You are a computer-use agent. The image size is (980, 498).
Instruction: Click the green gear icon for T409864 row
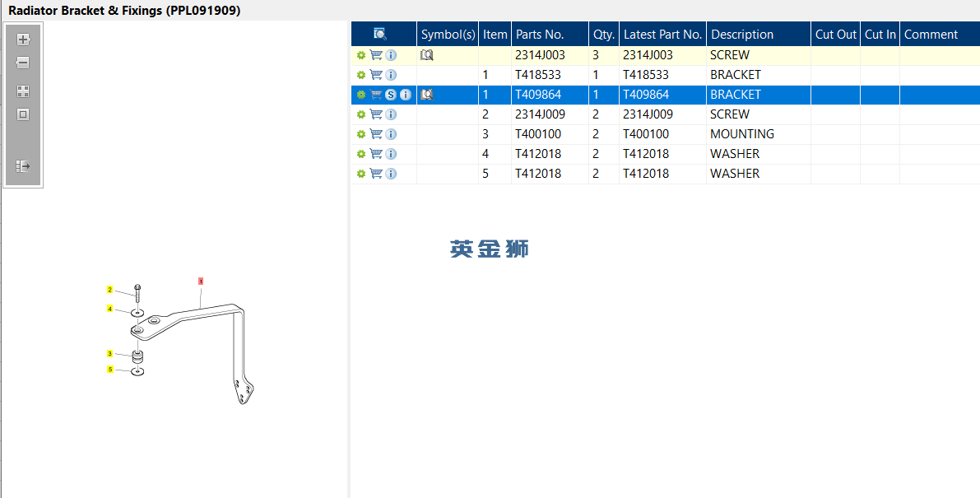click(360, 95)
